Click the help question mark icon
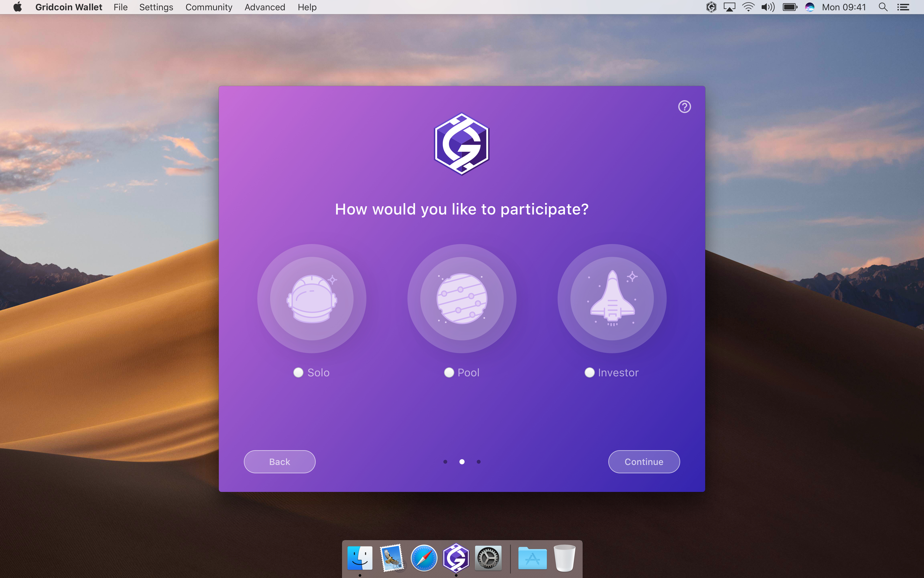 (x=684, y=107)
